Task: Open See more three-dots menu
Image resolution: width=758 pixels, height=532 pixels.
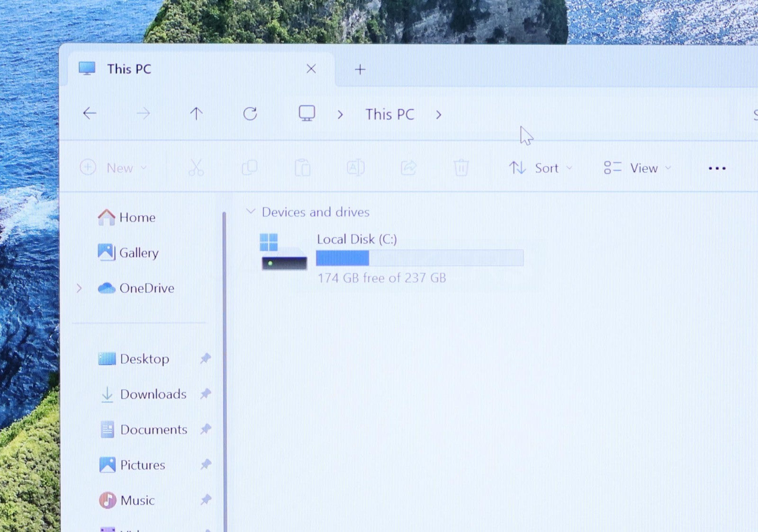Action: [x=717, y=168]
